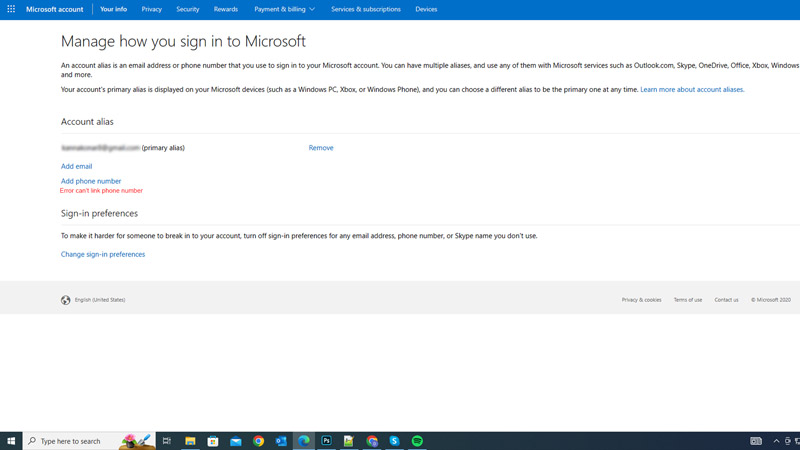Open Privacy & cookies footer link
This screenshot has width=800, height=450.
tap(641, 300)
